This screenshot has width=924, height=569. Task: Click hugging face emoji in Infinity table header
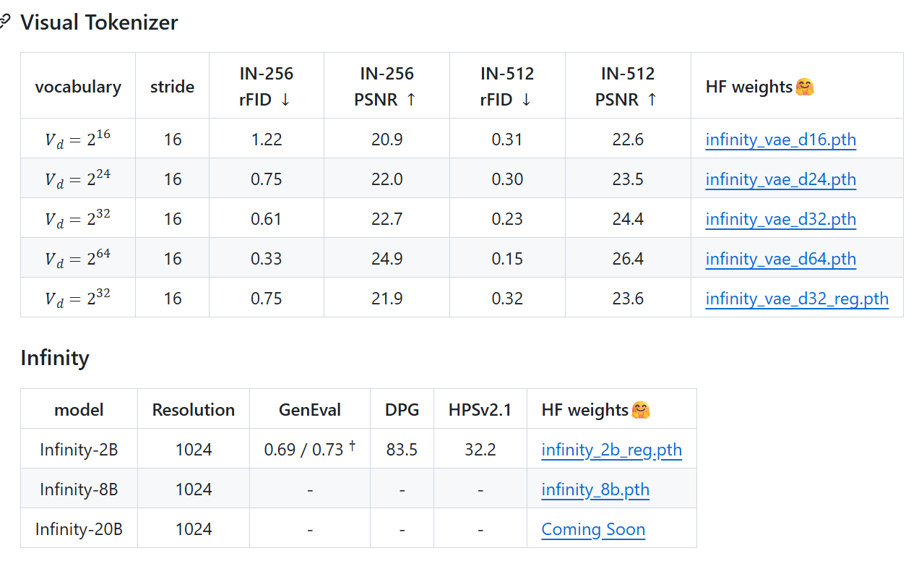(x=641, y=410)
